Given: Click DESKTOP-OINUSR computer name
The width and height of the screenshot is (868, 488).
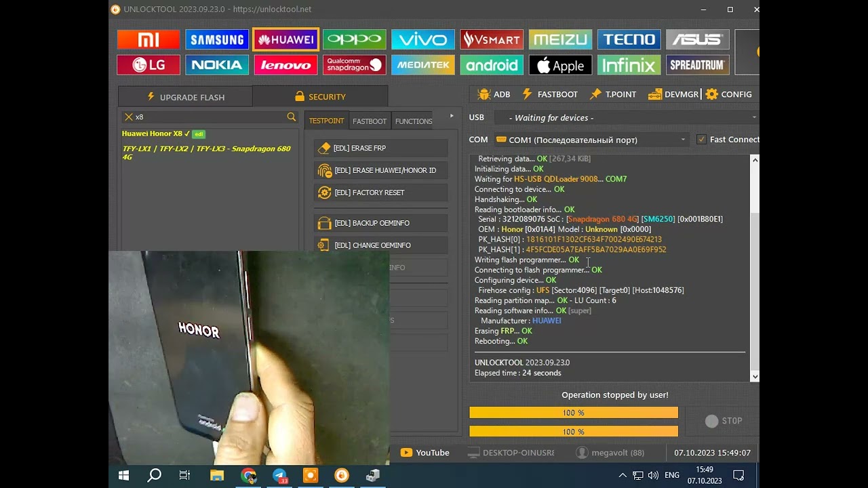Looking at the screenshot, I should click(x=511, y=453).
